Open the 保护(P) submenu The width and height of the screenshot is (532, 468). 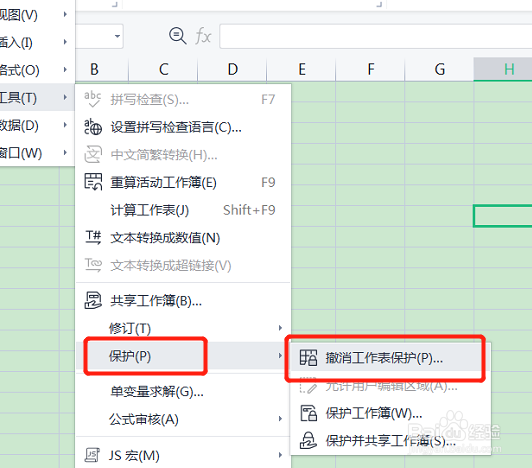[183, 356]
